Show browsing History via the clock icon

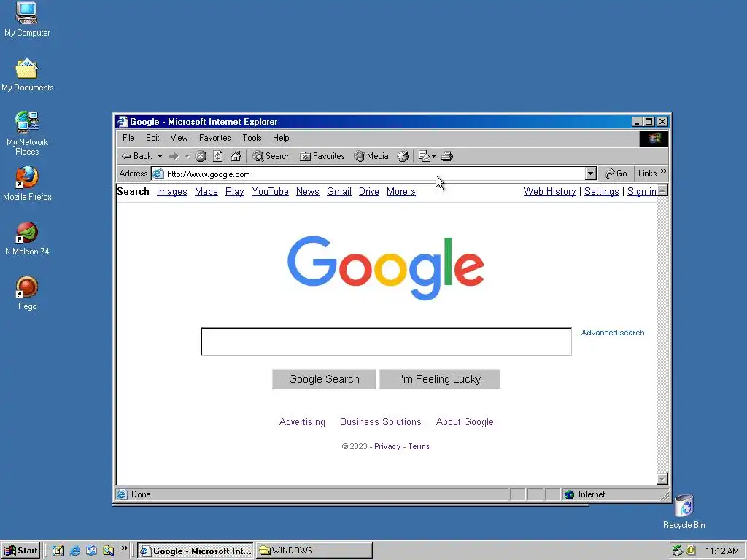tap(403, 156)
